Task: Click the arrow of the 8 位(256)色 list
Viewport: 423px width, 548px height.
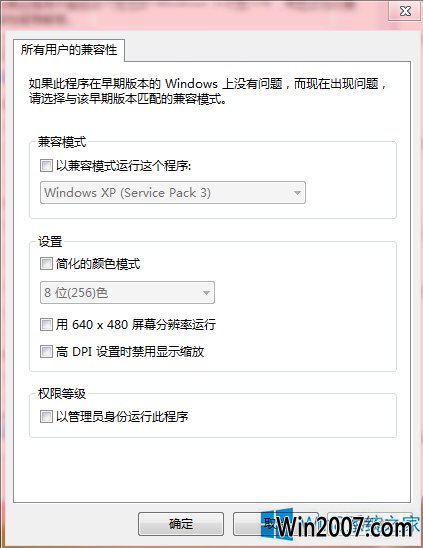Action: coord(206,293)
